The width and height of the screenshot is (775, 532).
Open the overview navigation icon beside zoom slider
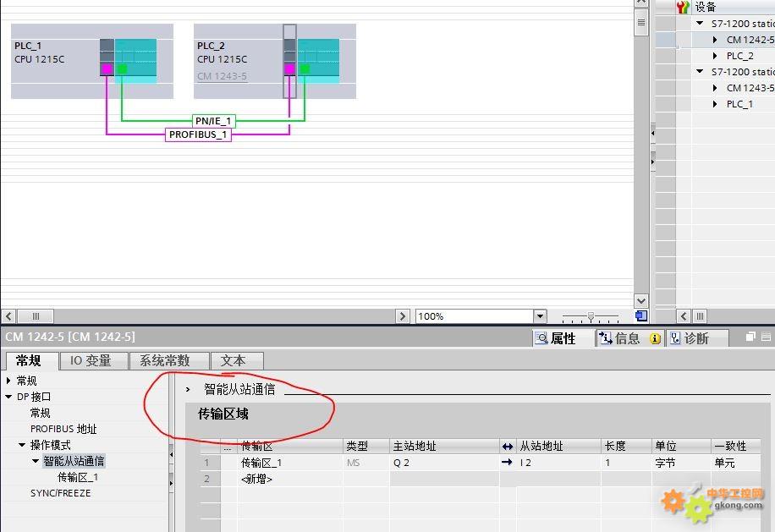641,315
